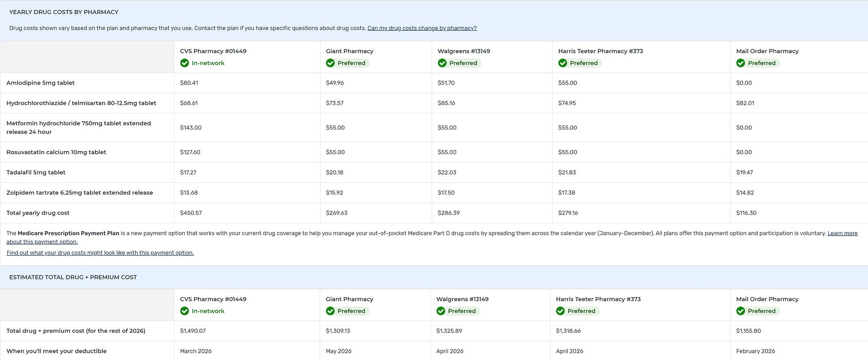Click Harris Teeter checkmark in estimated total cost table
The image size is (868, 360).
[561, 311]
